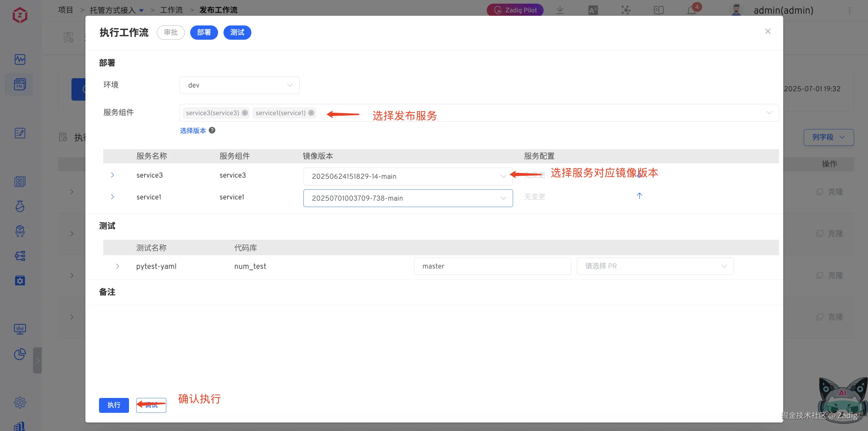
Task: Open service3 image version dropdown
Action: [408, 176]
